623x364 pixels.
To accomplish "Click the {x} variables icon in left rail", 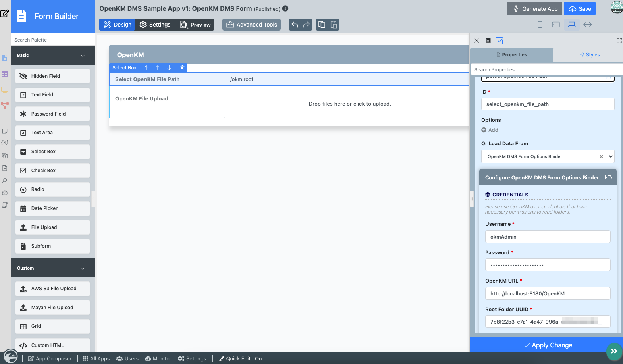I will coord(5,142).
